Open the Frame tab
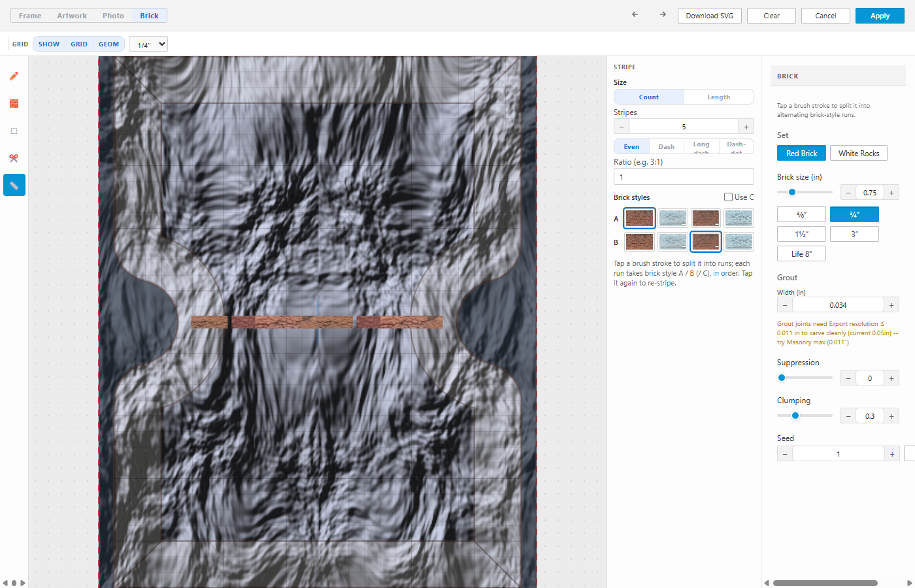The height and width of the screenshot is (588, 915). 30,16
